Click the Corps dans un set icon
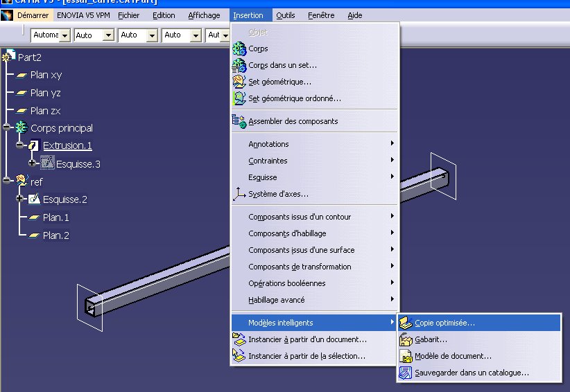Viewport: 570px width, 392px height. [239, 65]
